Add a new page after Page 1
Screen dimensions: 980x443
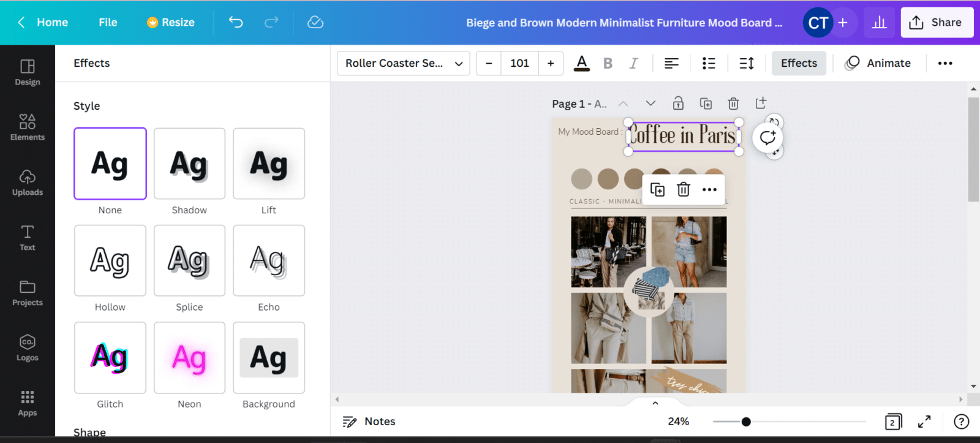[761, 103]
